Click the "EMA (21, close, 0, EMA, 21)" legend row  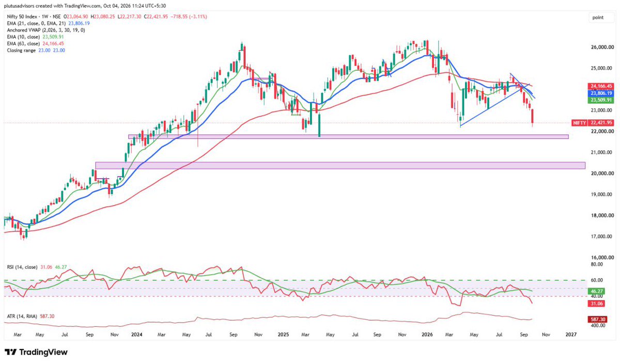(x=35, y=23)
